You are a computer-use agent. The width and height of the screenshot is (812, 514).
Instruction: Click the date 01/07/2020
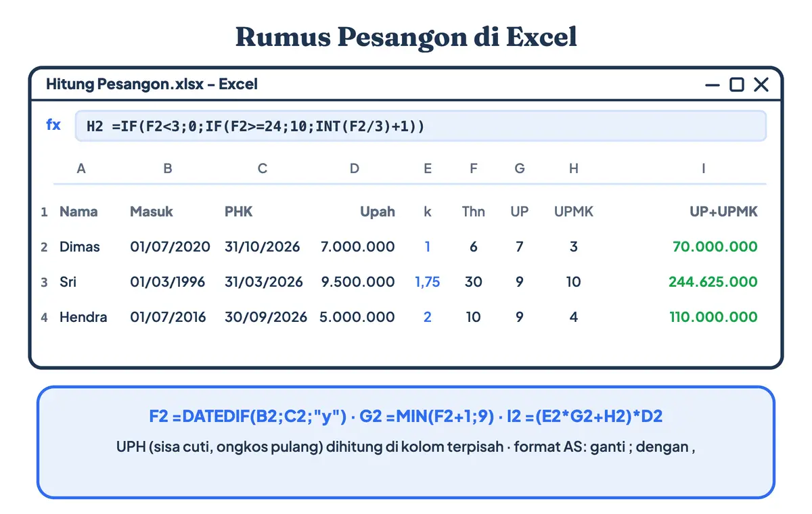(x=171, y=247)
